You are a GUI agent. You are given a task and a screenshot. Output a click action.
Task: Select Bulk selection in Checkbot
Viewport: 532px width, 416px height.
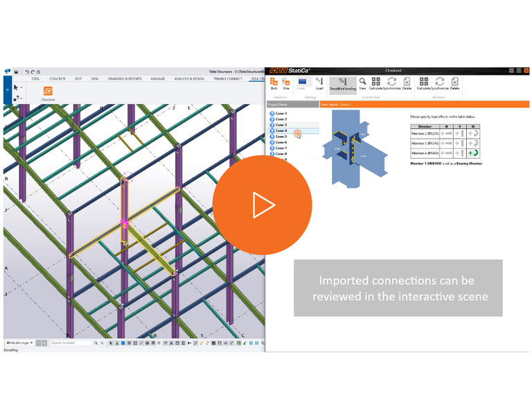coord(274,83)
